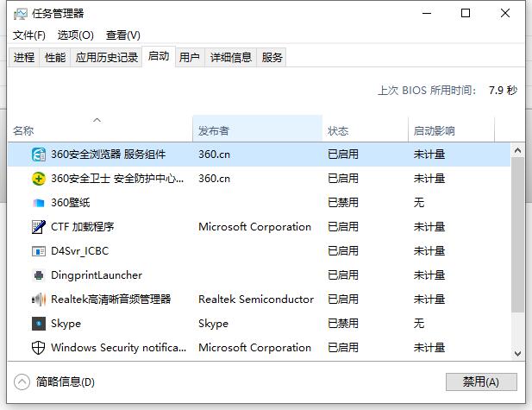Click the Skype row icon
532x410 pixels.
click(x=38, y=324)
